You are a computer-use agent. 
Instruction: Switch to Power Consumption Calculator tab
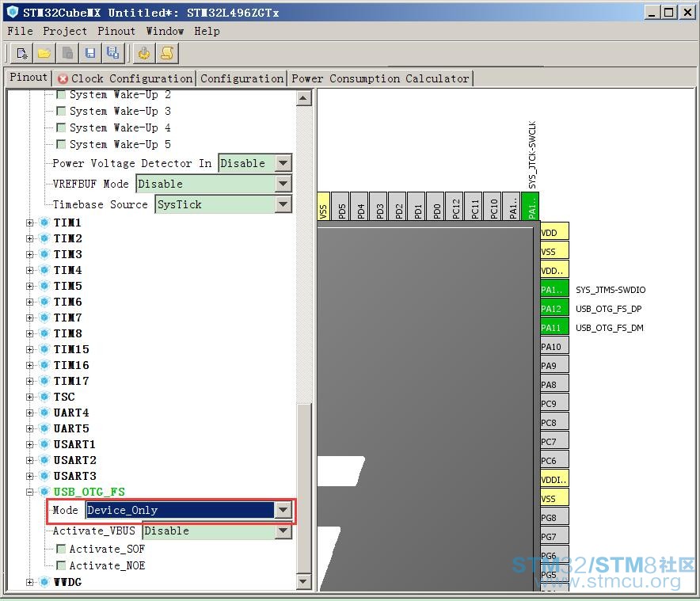(380, 78)
